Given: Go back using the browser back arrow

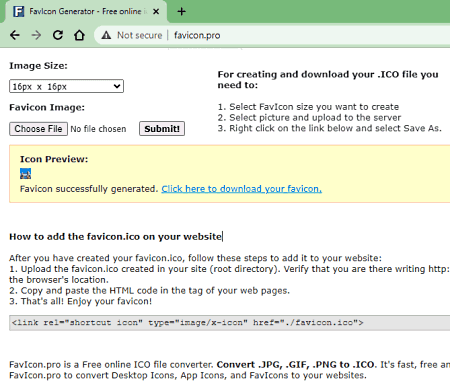Looking at the screenshot, I should [x=15, y=35].
